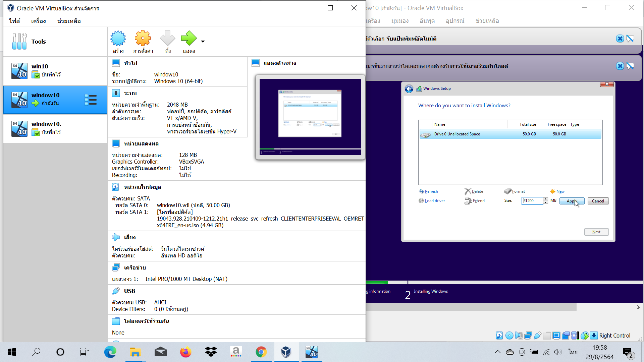The height and width of the screenshot is (362, 644).
Task: Click โฟลเดอร์ใช้ร่วมกัน (Shared folders) header
Action: point(146,321)
